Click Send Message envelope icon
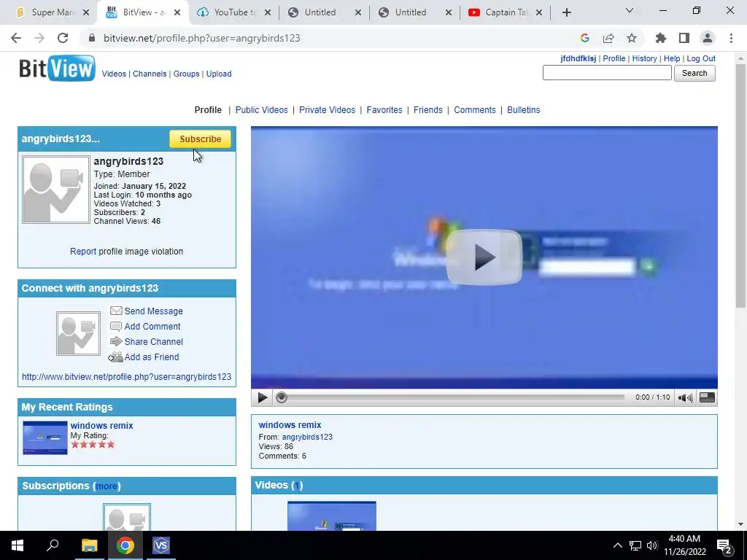Image resolution: width=747 pixels, height=560 pixels. click(116, 311)
